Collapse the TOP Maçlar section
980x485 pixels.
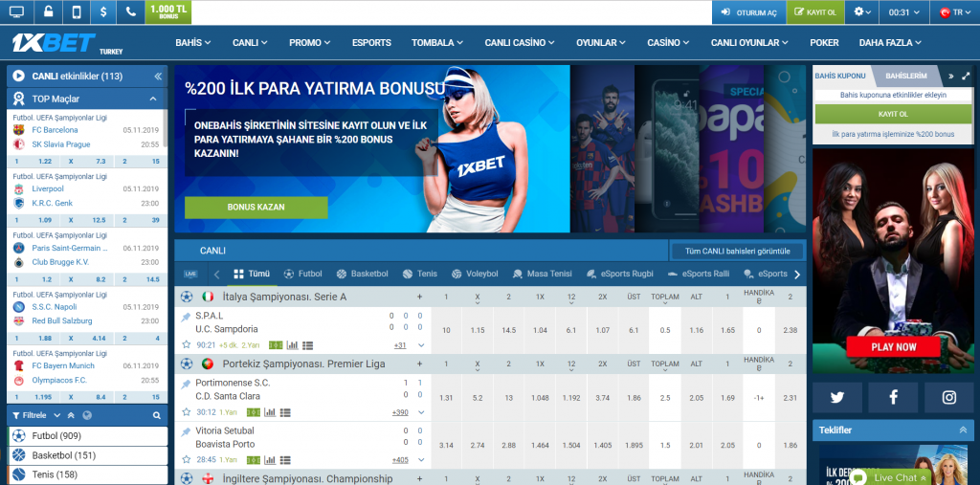[x=153, y=99]
